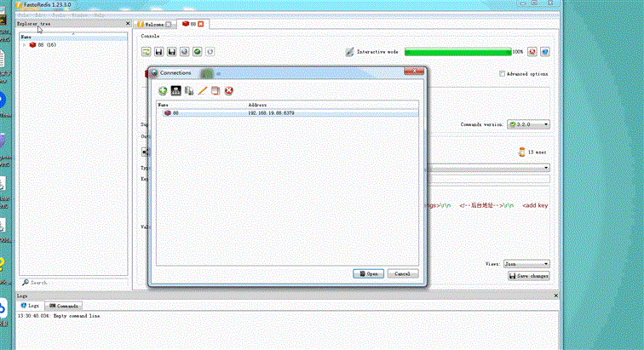Open the Type dropdown
Image resolution: width=644 pixels, height=350 pixels.
(x=488, y=168)
